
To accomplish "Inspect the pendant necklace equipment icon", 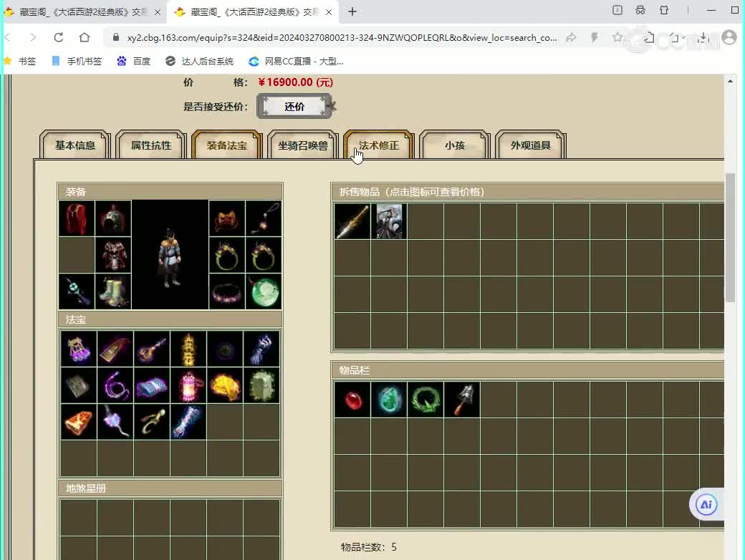I will (x=264, y=218).
